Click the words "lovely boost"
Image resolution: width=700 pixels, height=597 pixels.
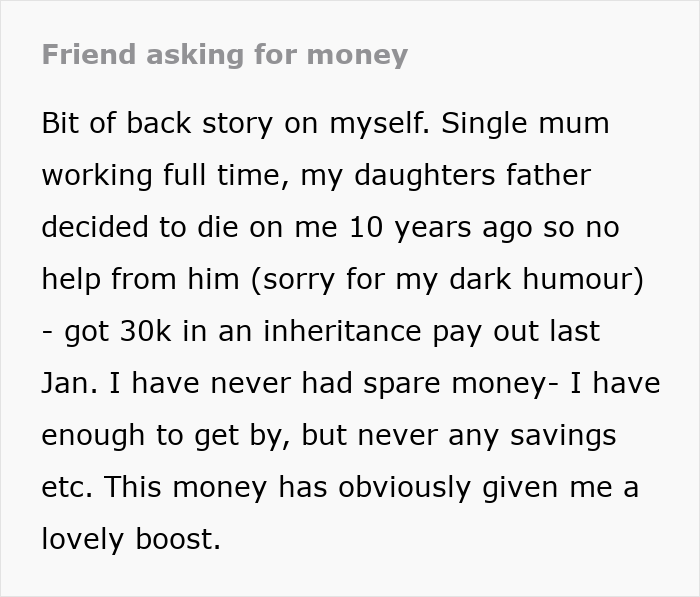130,540
